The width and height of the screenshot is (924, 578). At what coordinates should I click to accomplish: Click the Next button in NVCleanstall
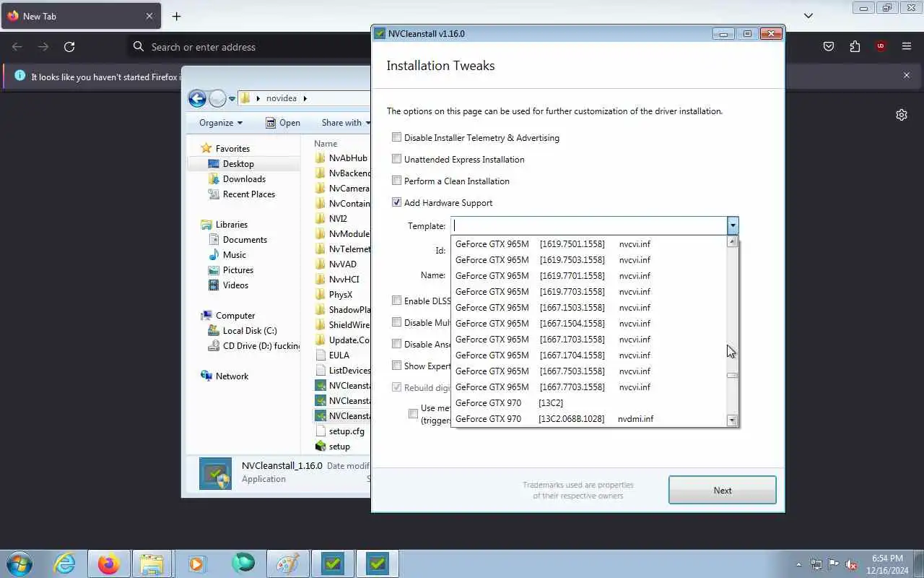tap(723, 490)
